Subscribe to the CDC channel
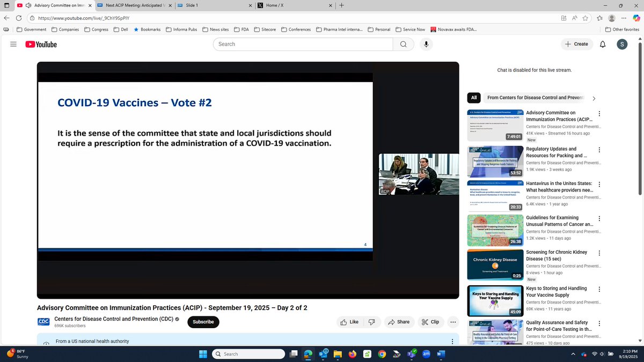The width and height of the screenshot is (644, 362). click(x=203, y=322)
